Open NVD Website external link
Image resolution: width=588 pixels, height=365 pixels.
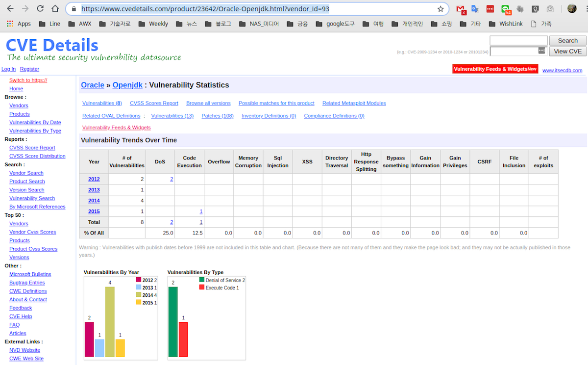click(x=24, y=350)
